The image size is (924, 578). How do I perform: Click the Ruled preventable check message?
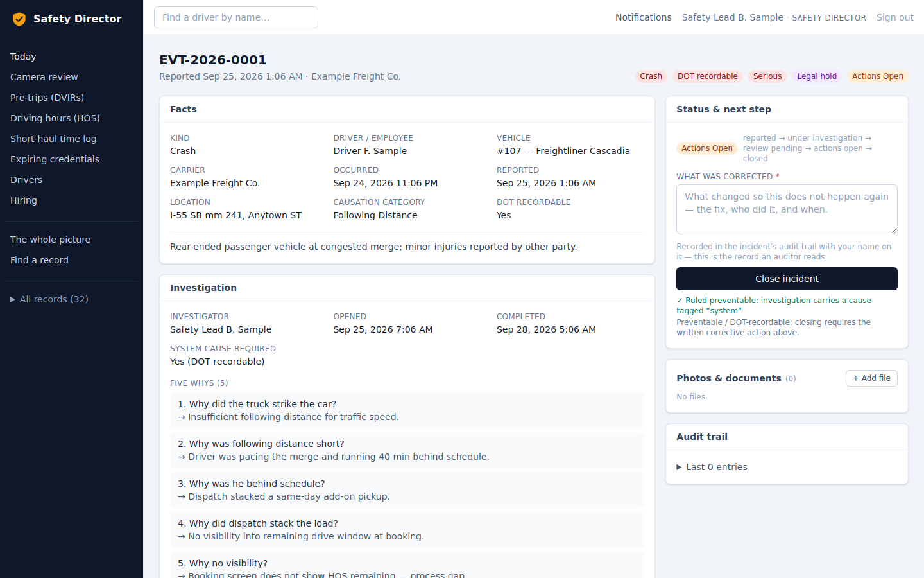[774, 306]
